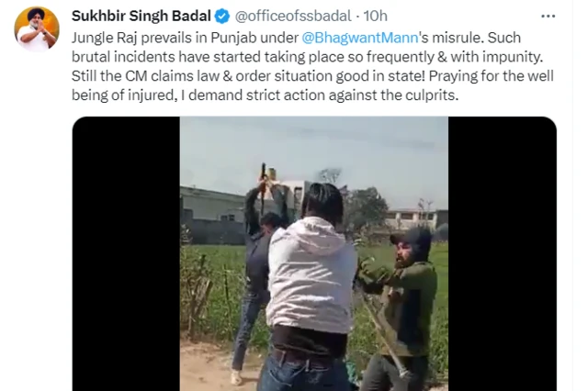
Task: Click the line beginning "Still the CM claims"
Action: pos(312,76)
